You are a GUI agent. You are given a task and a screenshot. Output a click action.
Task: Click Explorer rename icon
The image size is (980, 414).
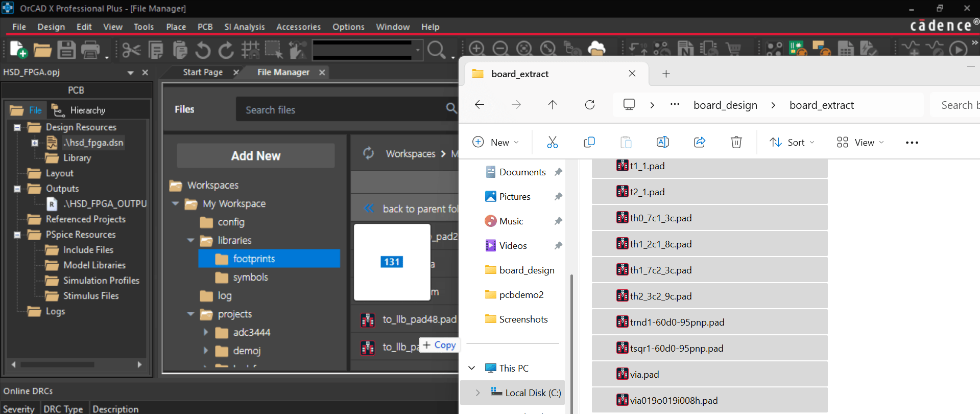click(662, 142)
